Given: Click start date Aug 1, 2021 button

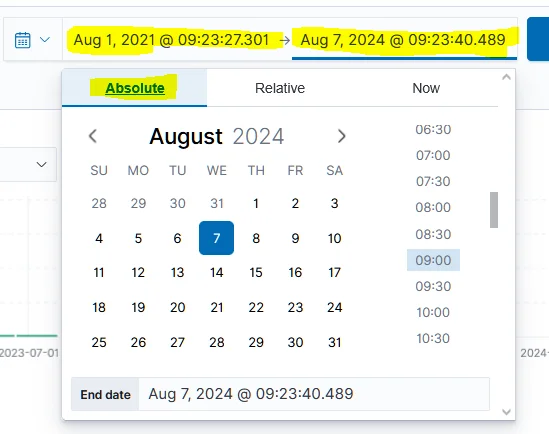Looking at the screenshot, I should (171, 40).
